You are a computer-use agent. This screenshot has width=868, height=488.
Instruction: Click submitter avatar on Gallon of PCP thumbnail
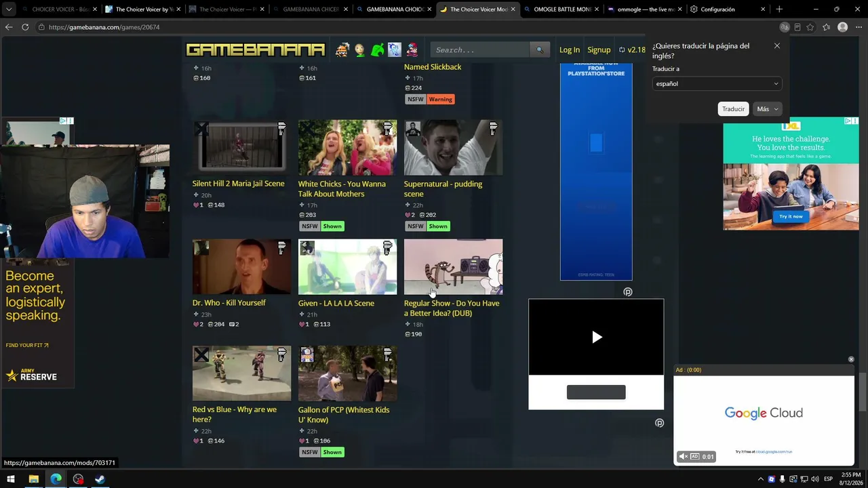307,354
